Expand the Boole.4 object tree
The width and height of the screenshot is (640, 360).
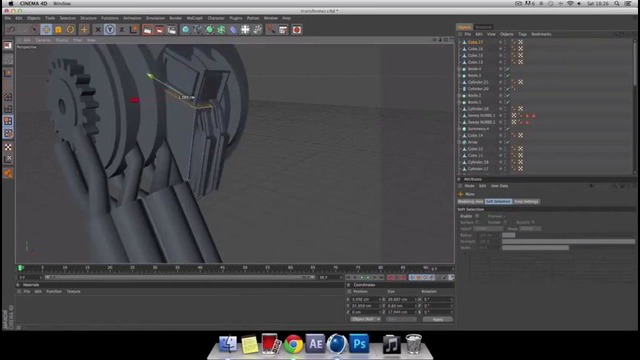point(460,69)
